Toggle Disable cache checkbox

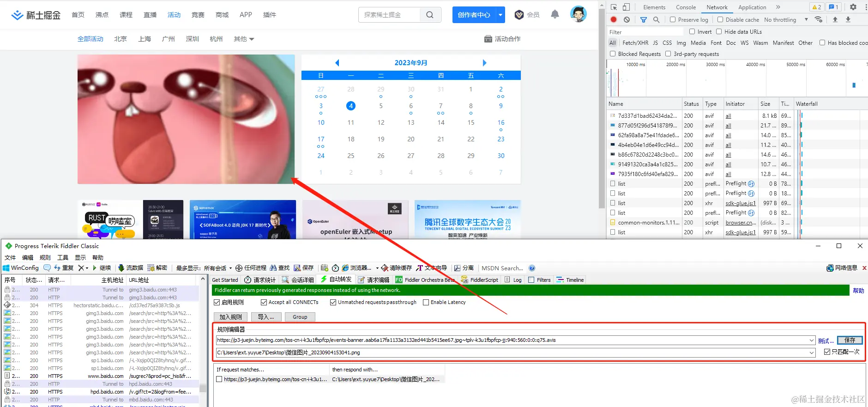(x=720, y=19)
